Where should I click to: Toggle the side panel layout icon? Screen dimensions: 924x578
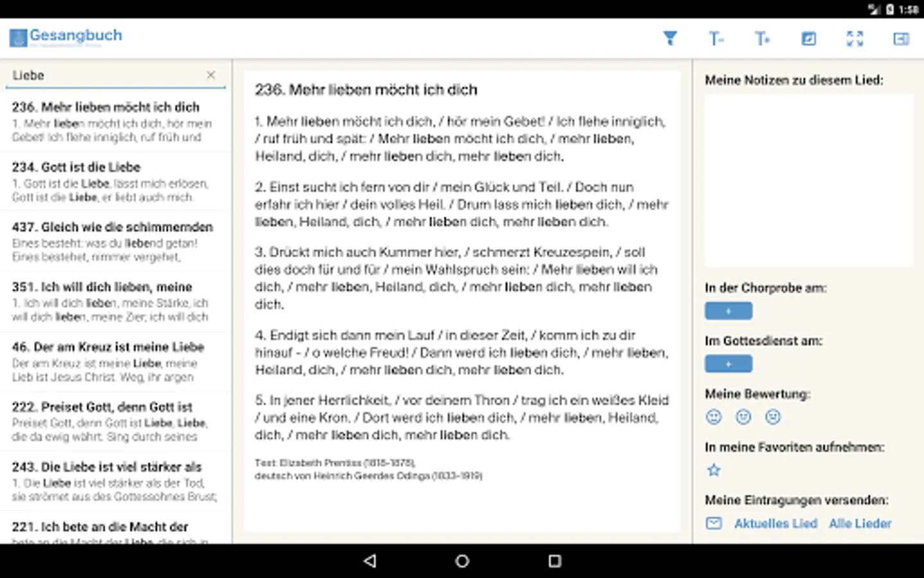(901, 39)
